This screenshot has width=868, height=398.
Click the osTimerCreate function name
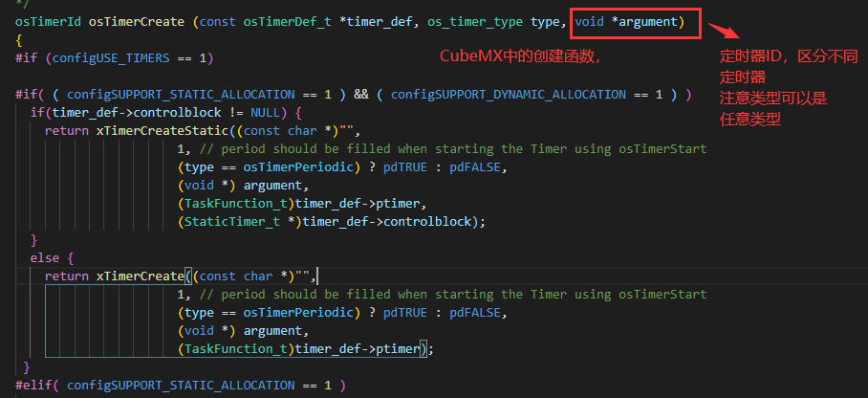pos(136,22)
